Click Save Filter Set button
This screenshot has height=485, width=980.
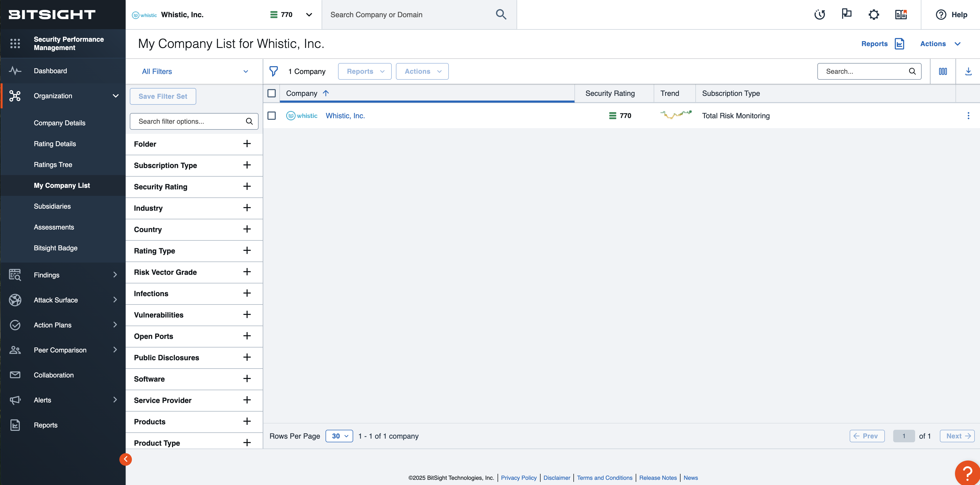click(x=163, y=97)
